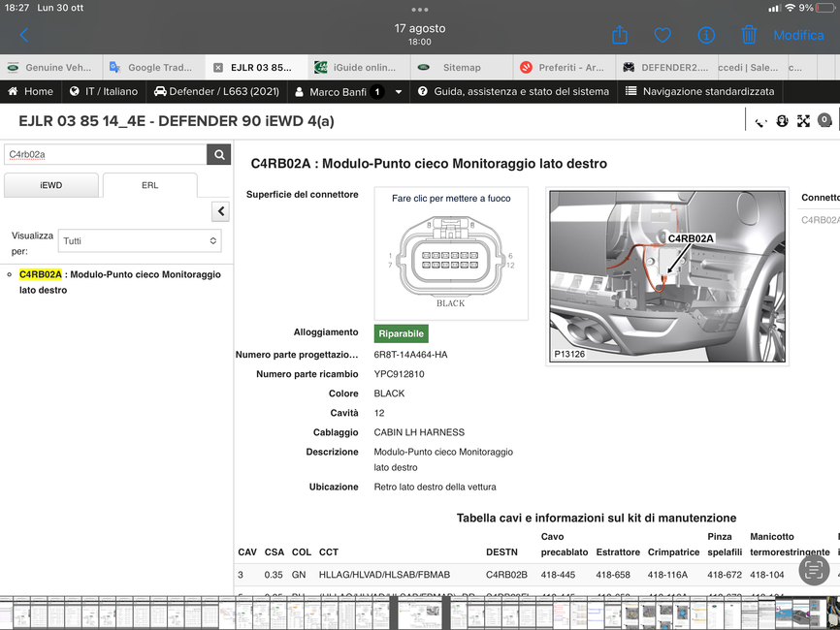840x630 pixels.
Task: Click the black connector face diagram
Action: (x=450, y=257)
